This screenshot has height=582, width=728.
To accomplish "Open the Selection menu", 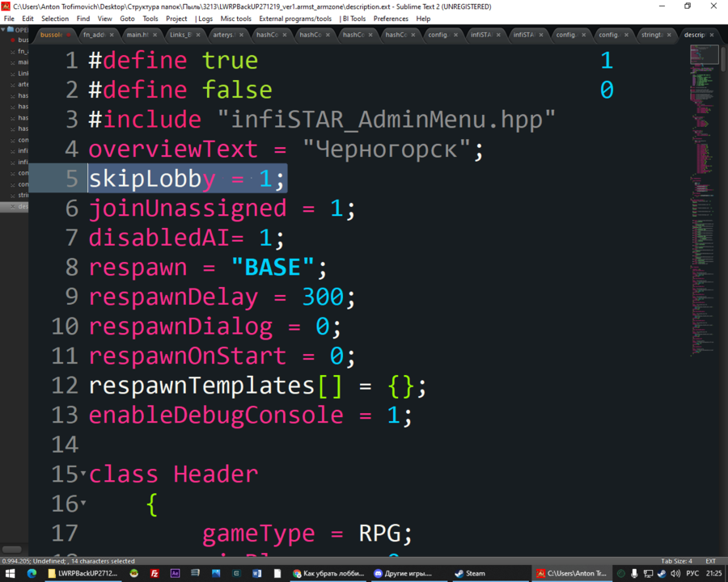I will [55, 19].
